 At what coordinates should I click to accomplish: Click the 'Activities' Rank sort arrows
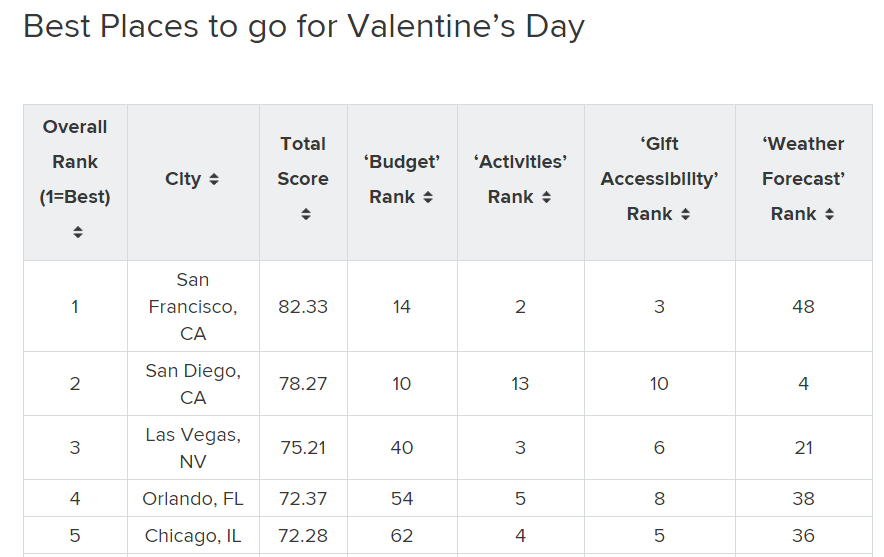point(546,198)
